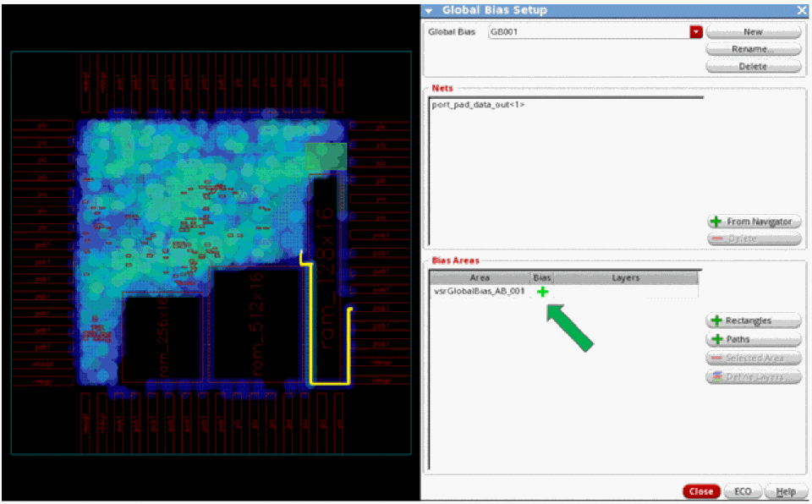Click the Selected Area remove button

tap(753, 359)
